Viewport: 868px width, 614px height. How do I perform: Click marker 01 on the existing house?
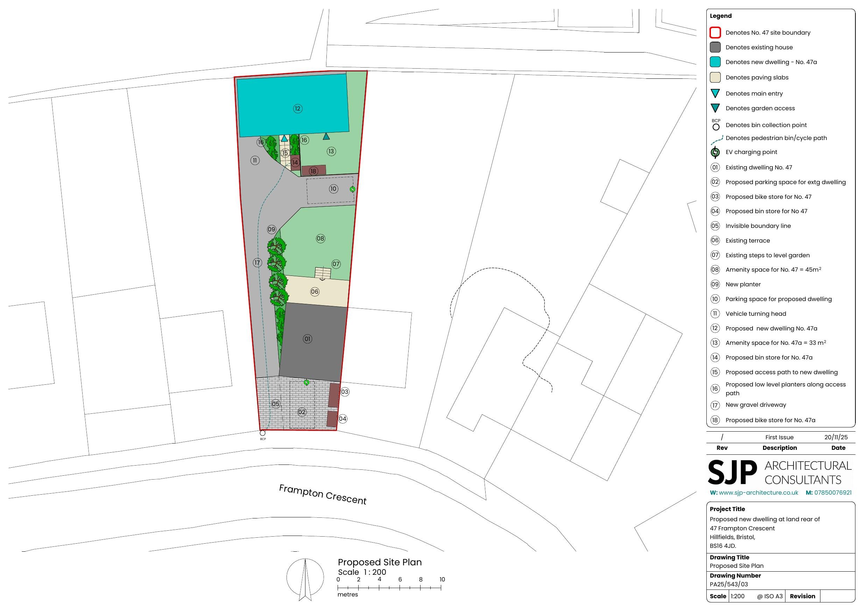coord(308,339)
